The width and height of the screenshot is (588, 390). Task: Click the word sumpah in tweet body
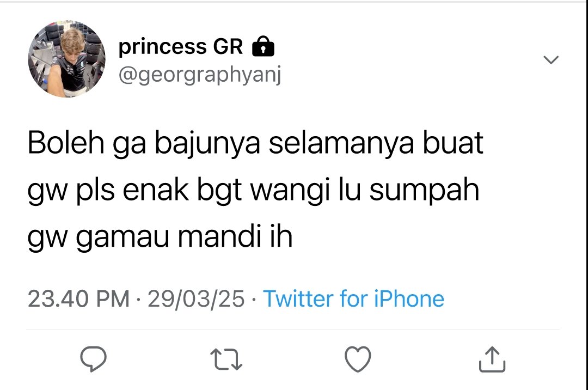[425, 191]
